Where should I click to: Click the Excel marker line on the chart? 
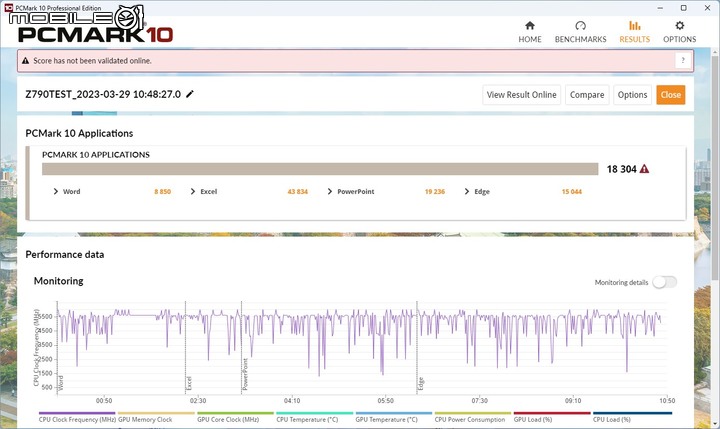[186, 348]
